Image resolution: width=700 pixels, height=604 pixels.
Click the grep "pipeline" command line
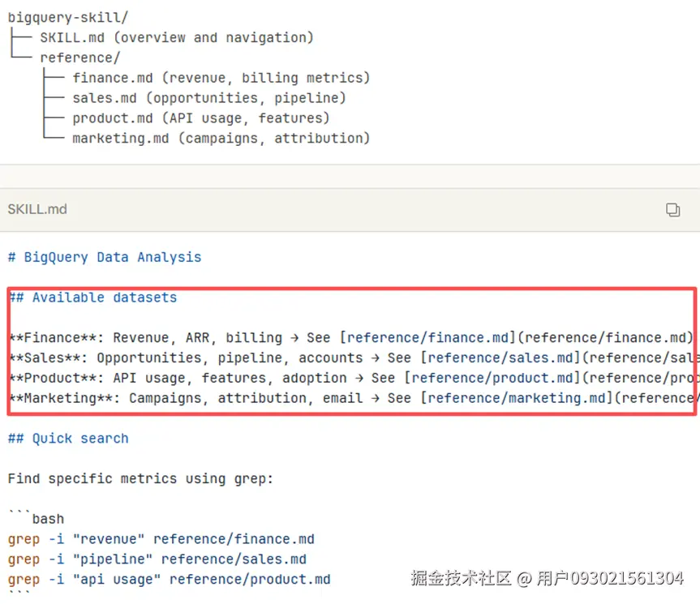(x=157, y=559)
